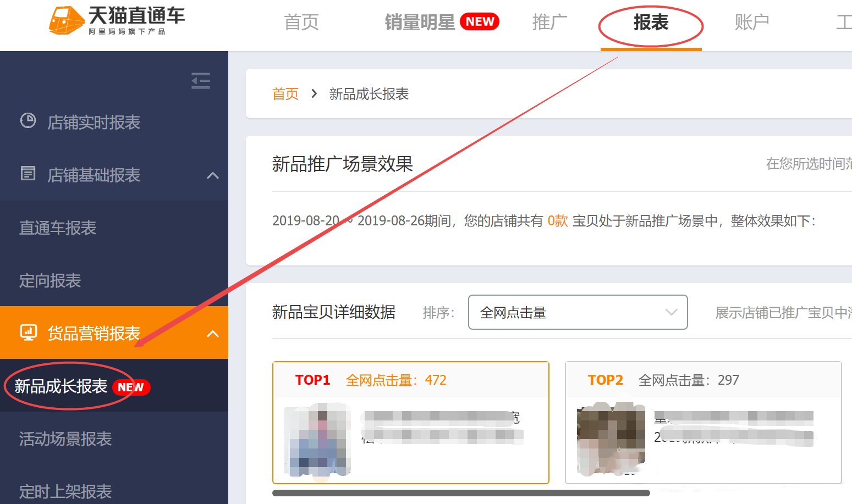
Task: Open the 全网点击量 sort dropdown
Action: pos(577,312)
